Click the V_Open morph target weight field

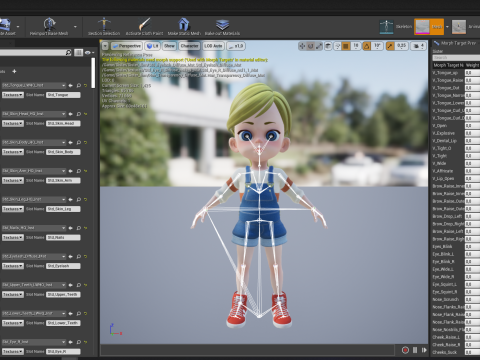pos(472,126)
